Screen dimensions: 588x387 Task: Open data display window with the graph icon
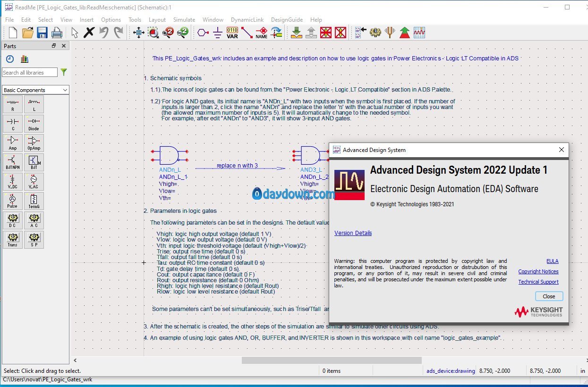(419, 33)
